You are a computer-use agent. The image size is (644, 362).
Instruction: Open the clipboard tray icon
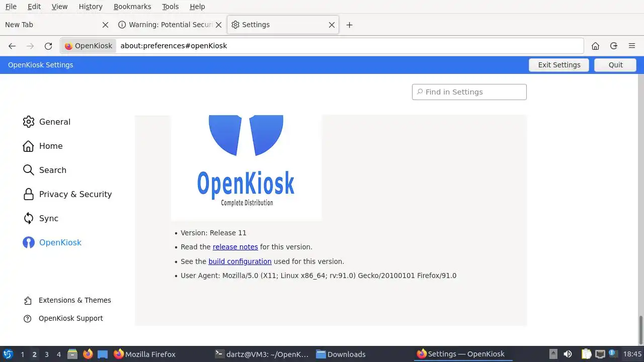pos(586,354)
